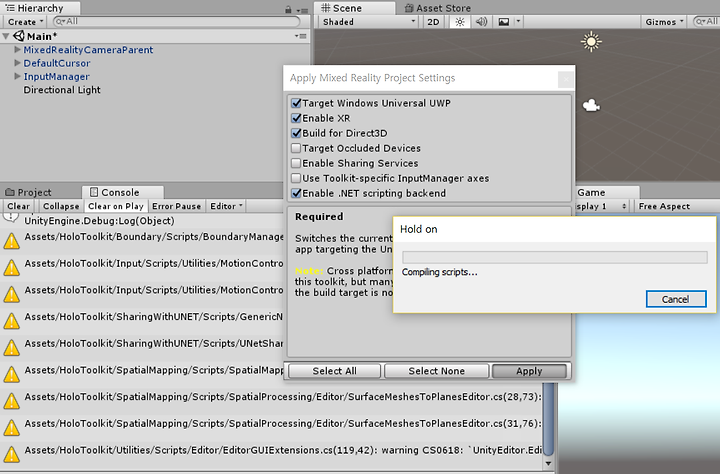Toggle Clear on Play in Console
This screenshot has height=474, width=720.
(x=116, y=206)
